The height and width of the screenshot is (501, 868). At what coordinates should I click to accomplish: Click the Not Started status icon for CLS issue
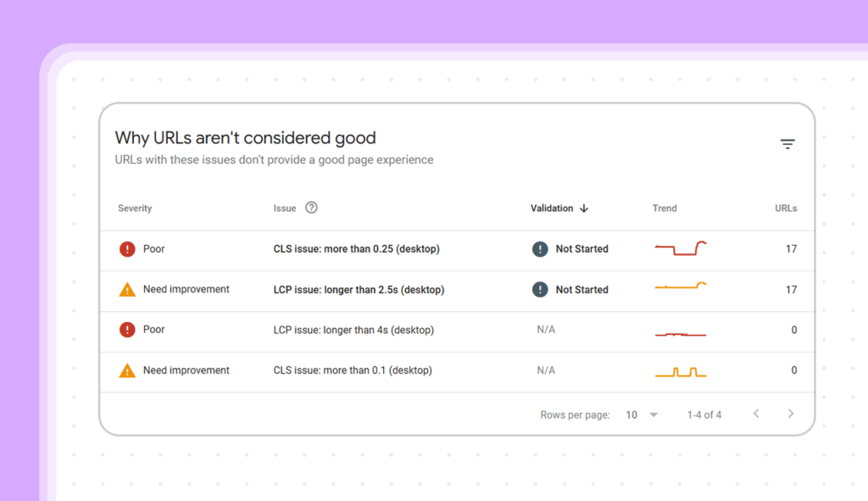pos(540,249)
